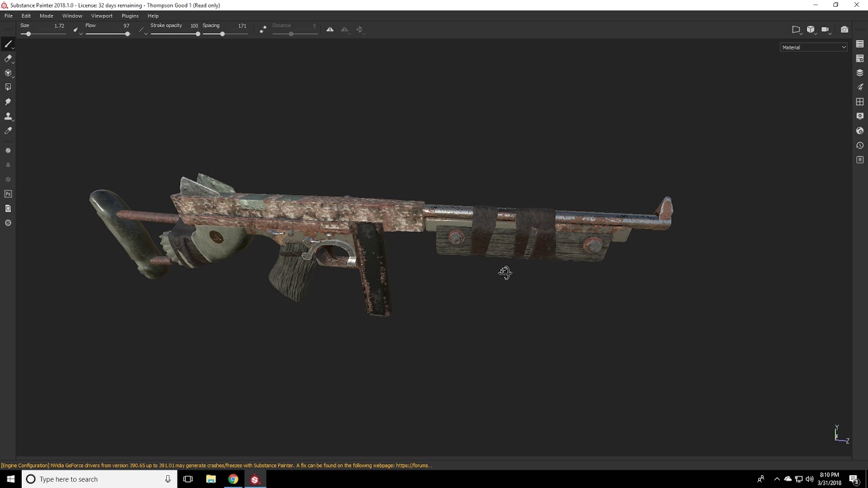Click the Spacing slider
This screenshot has width=868, height=488.
click(224, 34)
